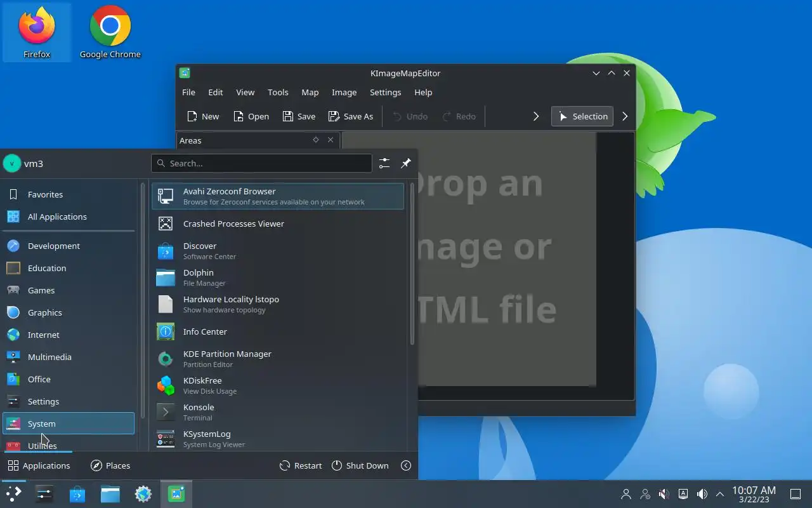Open the Edit menu
Image resolution: width=812 pixels, height=508 pixels.
tap(216, 92)
